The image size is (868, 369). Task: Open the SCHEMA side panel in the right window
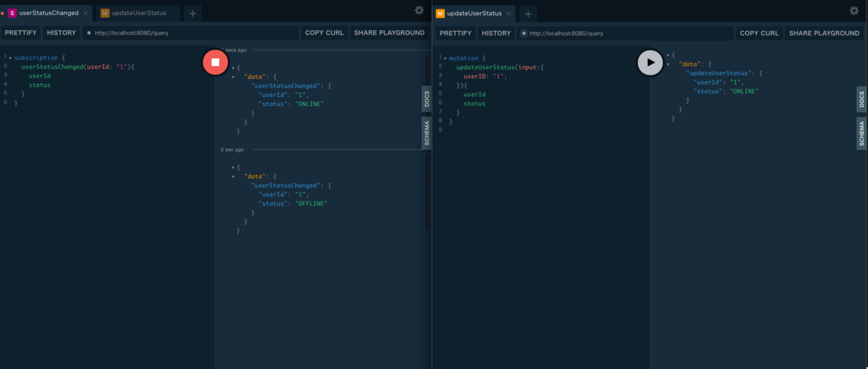pyautogui.click(x=861, y=133)
